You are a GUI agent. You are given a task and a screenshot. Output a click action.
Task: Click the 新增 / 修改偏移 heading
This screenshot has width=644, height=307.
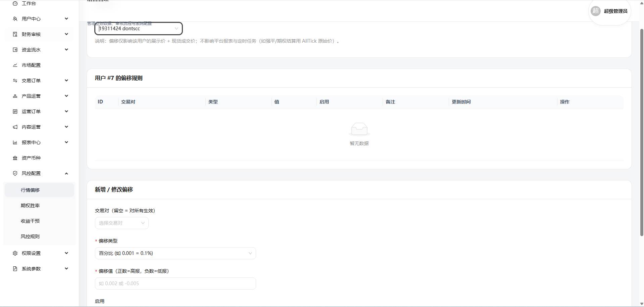click(x=114, y=189)
